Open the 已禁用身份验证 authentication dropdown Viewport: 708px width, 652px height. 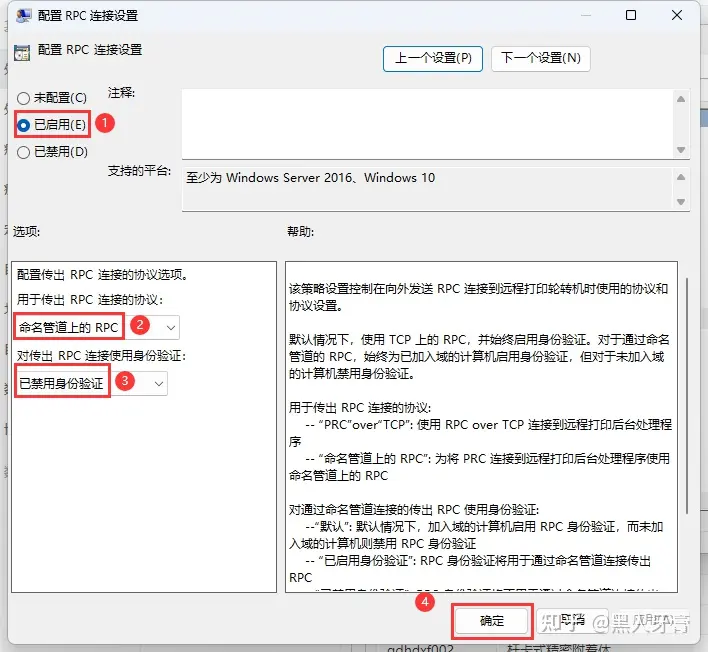click(91, 383)
